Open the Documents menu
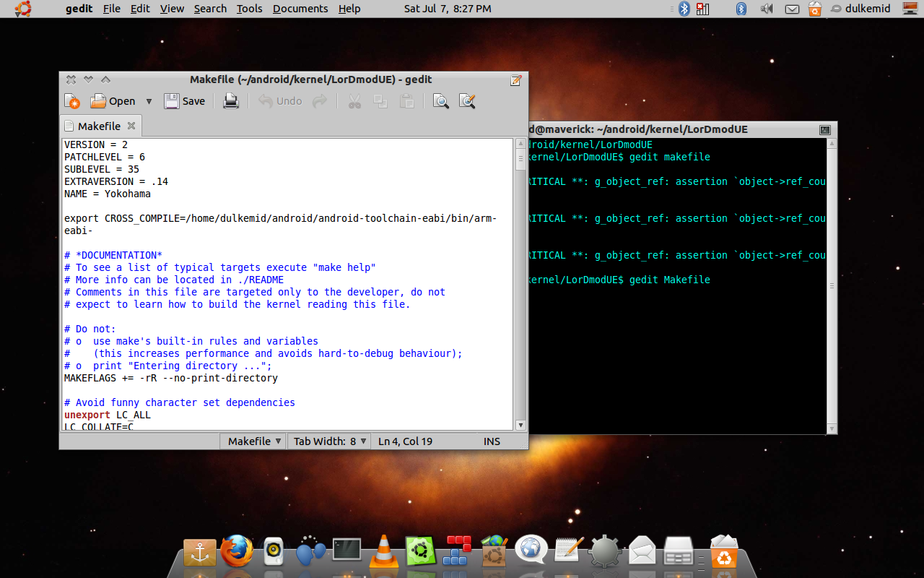Image resolution: width=924 pixels, height=578 pixels. click(300, 9)
